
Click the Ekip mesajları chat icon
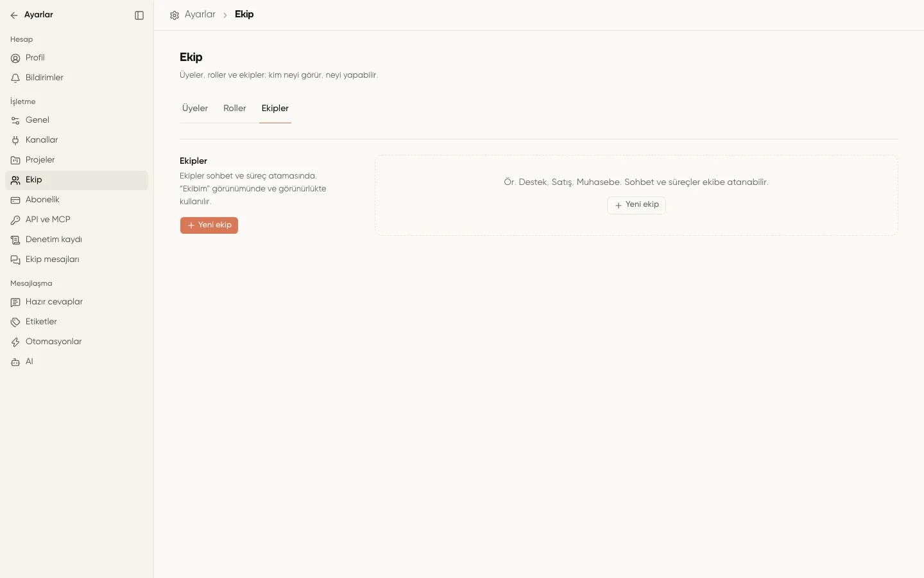tap(15, 260)
